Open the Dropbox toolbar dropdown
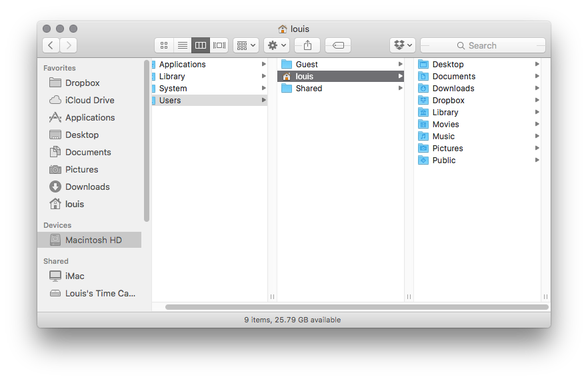588x381 pixels. tap(403, 45)
